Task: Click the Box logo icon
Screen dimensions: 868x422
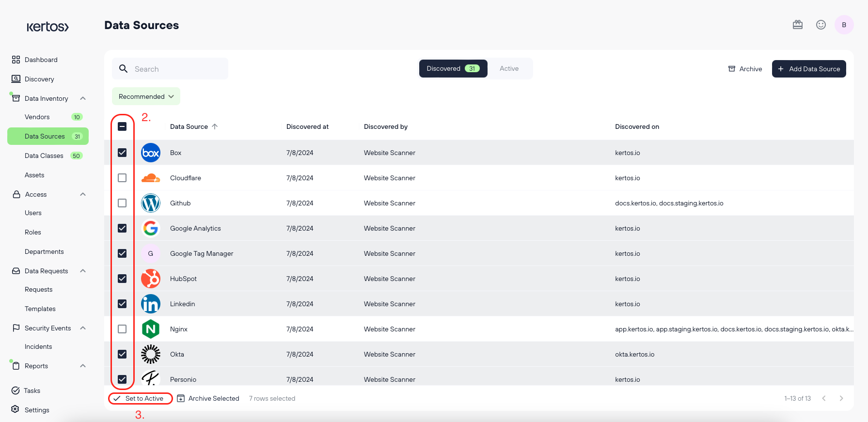Action: [151, 153]
